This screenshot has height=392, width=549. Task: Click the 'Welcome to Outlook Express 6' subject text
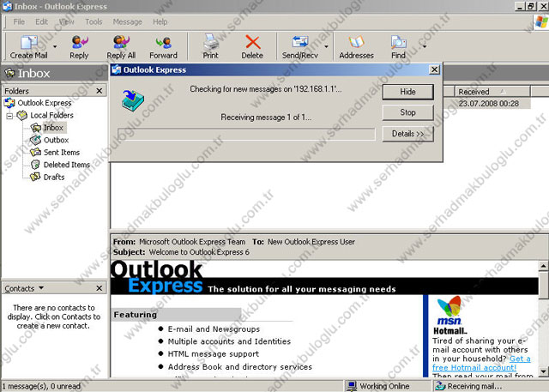pos(199,252)
